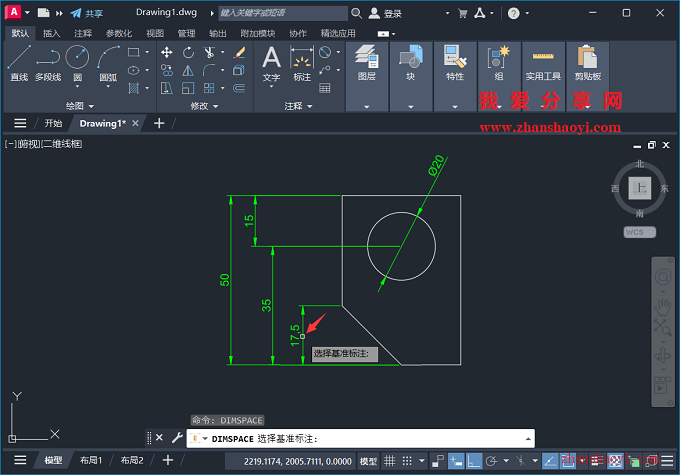Open the Start (开始) file tab
This screenshot has width=680, height=475.
pos(53,123)
